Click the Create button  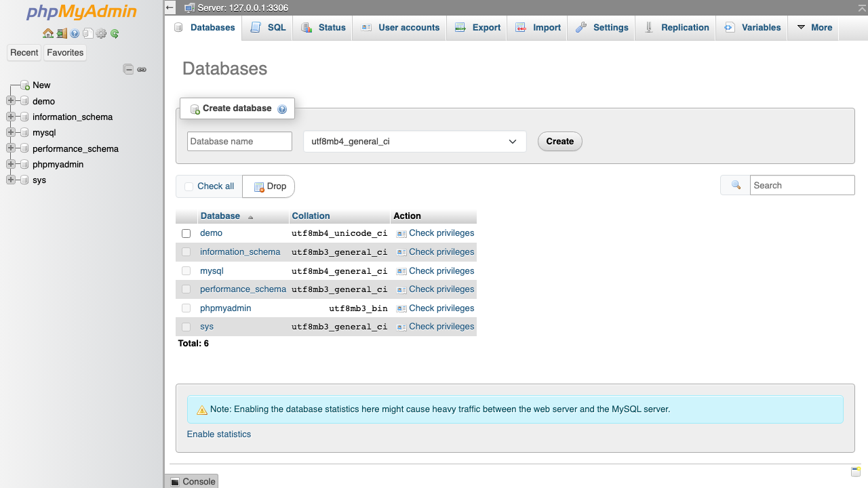coord(560,142)
